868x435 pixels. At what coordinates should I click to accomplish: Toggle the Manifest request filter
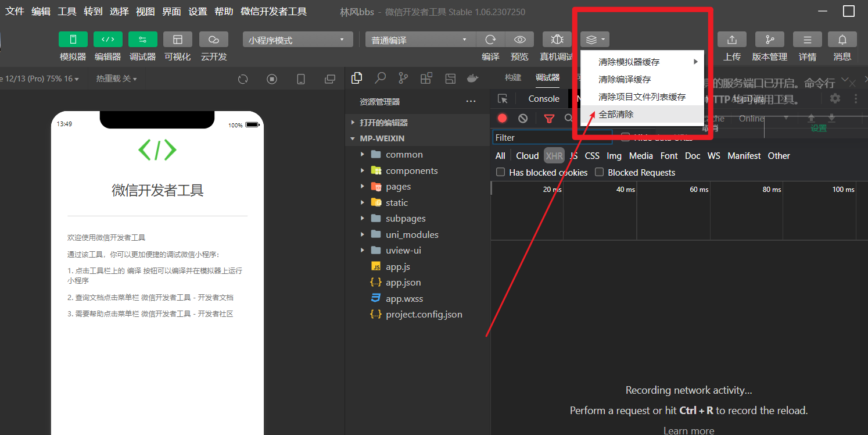pos(744,156)
